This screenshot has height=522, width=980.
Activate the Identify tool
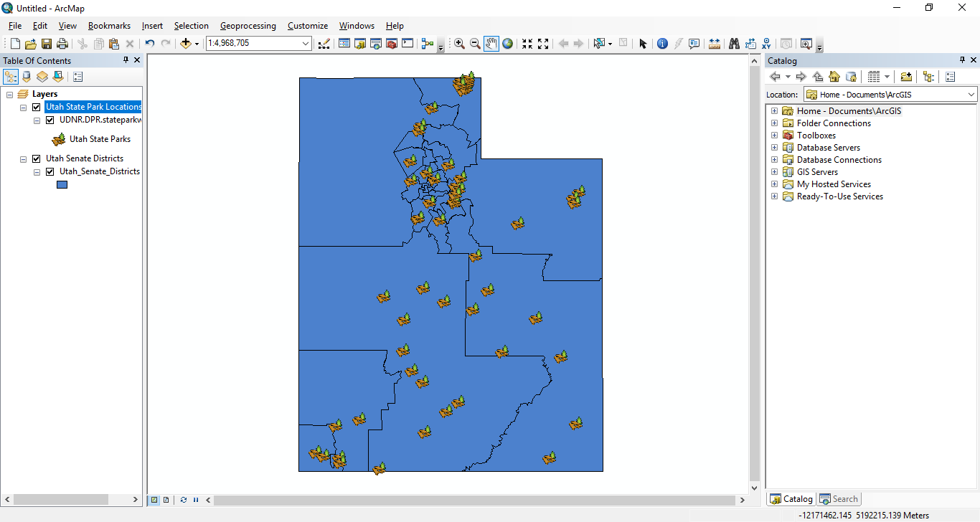pyautogui.click(x=662, y=44)
